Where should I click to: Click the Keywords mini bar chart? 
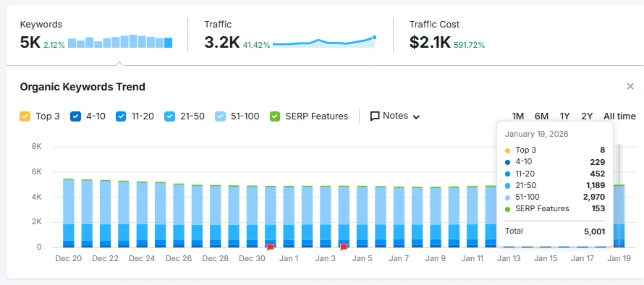point(120,41)
